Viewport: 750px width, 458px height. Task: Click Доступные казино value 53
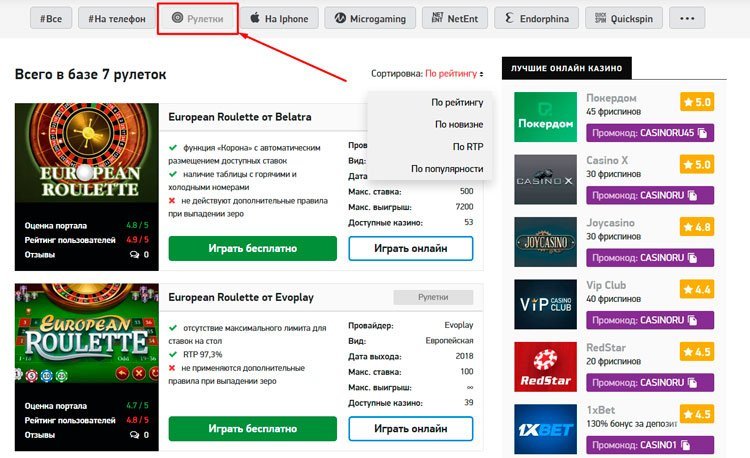468,222
